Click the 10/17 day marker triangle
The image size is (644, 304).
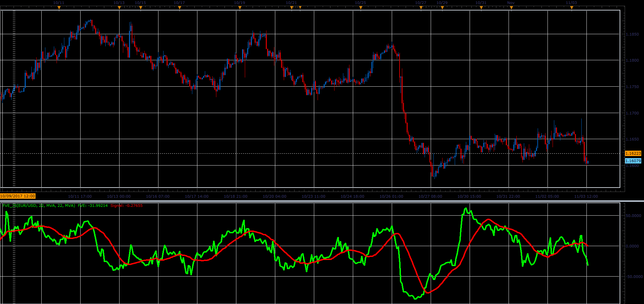[x=179, y=8]
